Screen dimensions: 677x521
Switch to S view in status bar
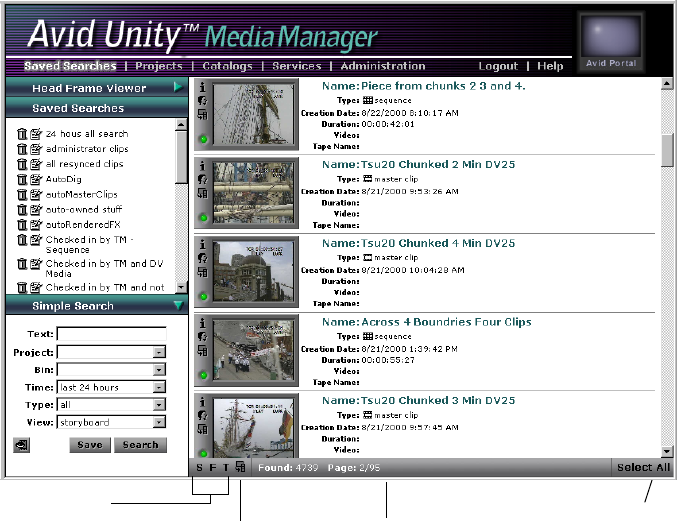[x=199, y=467]
